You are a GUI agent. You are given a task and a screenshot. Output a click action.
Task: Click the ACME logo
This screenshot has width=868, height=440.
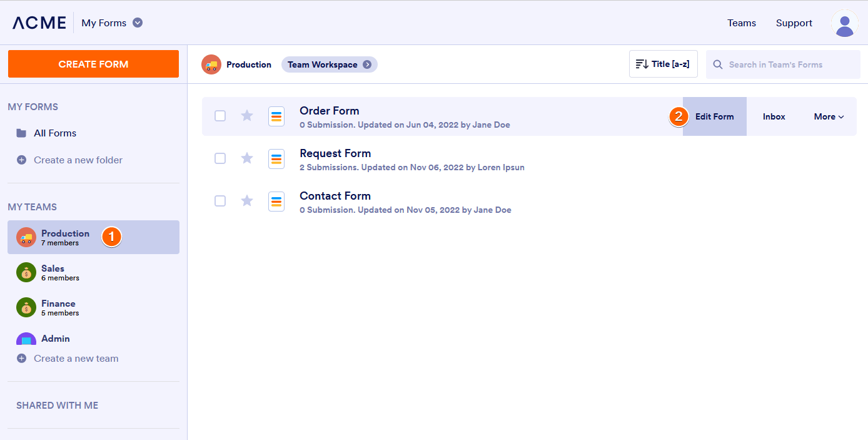(39, 23)
